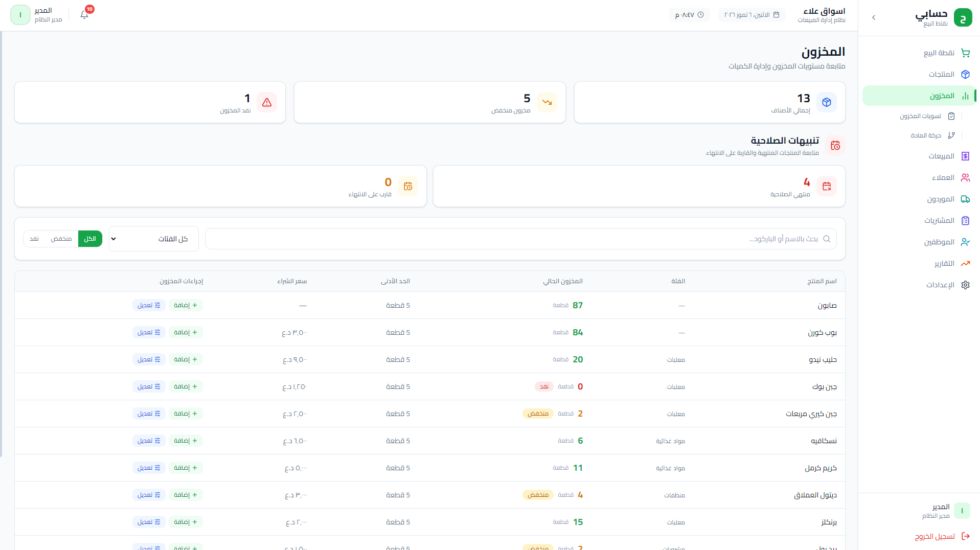Select المخزون menu item in sidebar
Image resolution: width=980 pixels, height=550 pixels.
pyautogui.click(x=919, y=96)
